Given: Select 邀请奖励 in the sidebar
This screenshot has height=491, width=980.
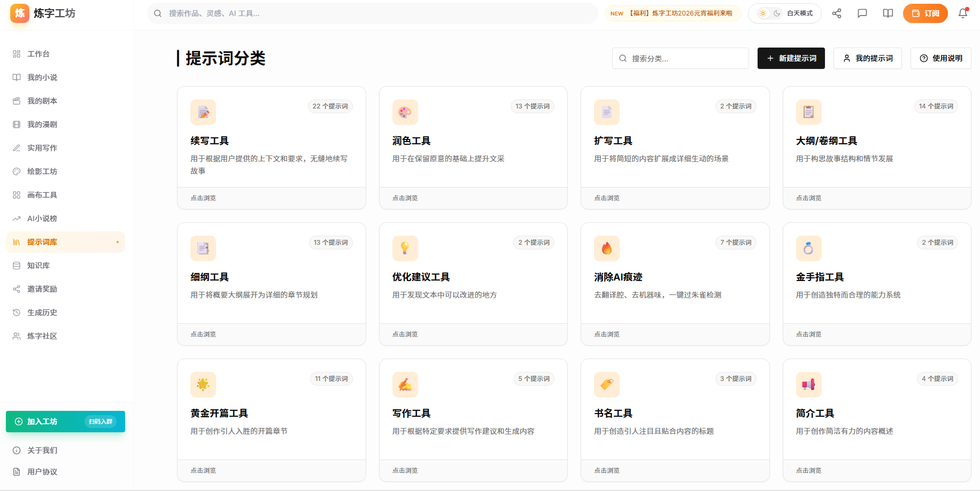Looking at the screenshot, I should pos(43,289).
